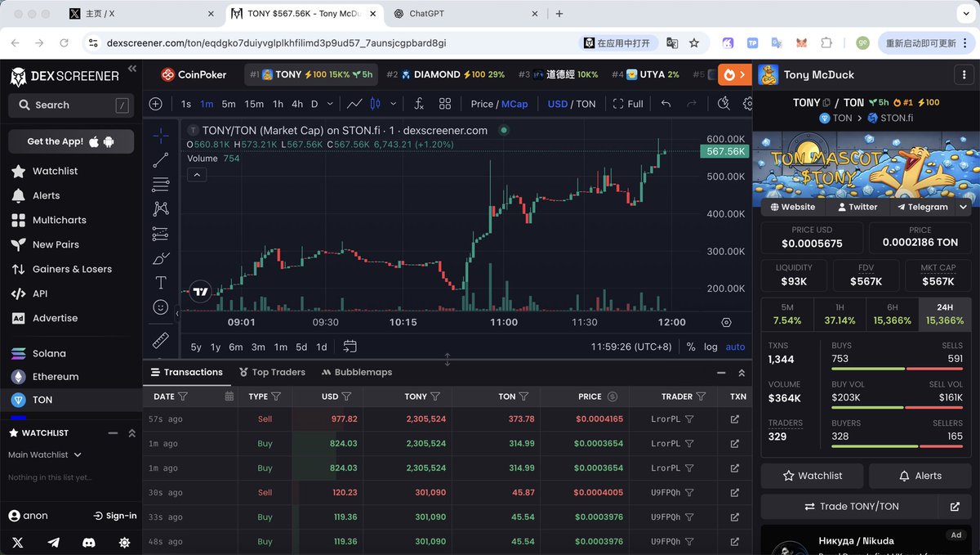Select the crosshair cursor tool in chart
This screenshot has height=555, width=980.
click(161, 136)
